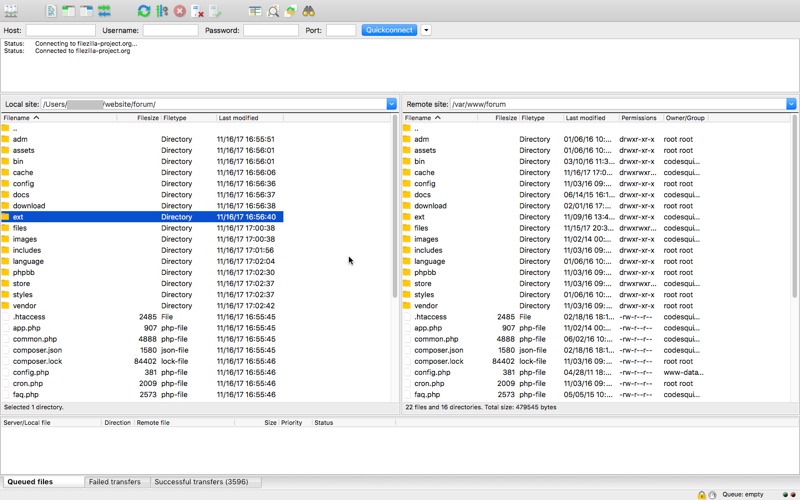Click the Quickconnect button
Screen dimensions: 800x500
389,30
